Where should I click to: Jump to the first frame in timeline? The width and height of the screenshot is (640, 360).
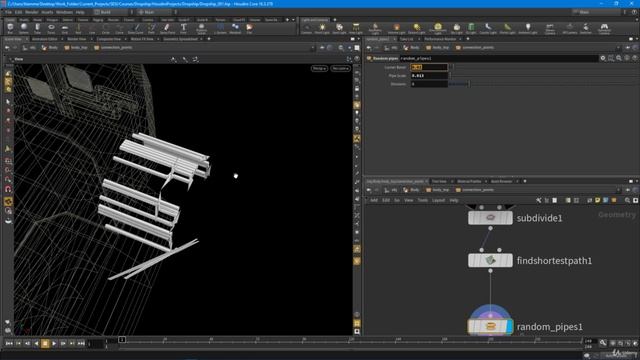pos(9,344)
